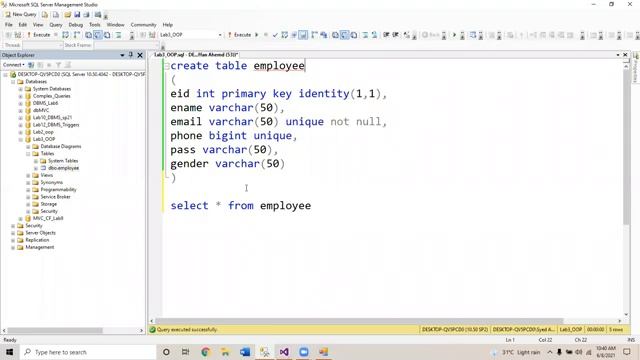640x360 pixels.
Task: Select the MVC_CF_Lab8 database
Action: coord(48,218)
